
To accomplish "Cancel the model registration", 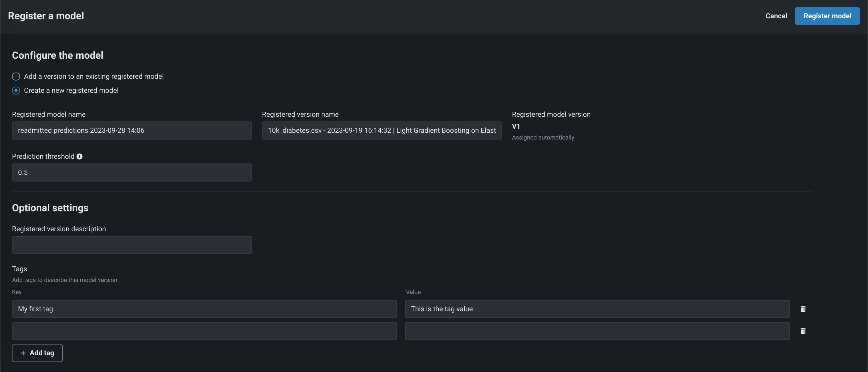I will 776,16.
